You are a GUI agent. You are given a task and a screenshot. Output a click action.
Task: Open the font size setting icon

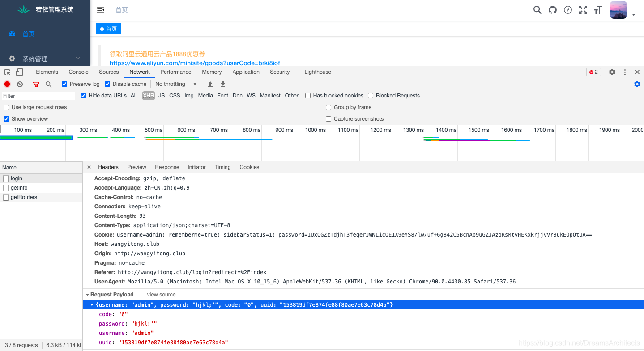(598, 10)
